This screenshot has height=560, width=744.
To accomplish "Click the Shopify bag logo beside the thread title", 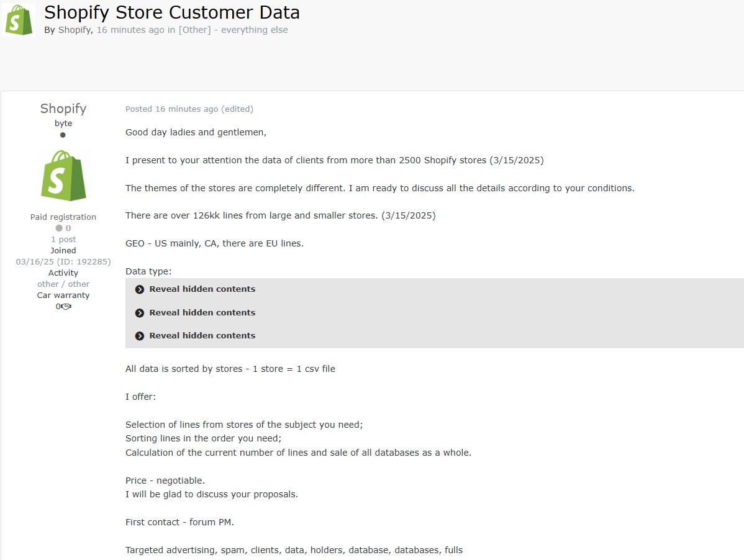I will point(19,19).
